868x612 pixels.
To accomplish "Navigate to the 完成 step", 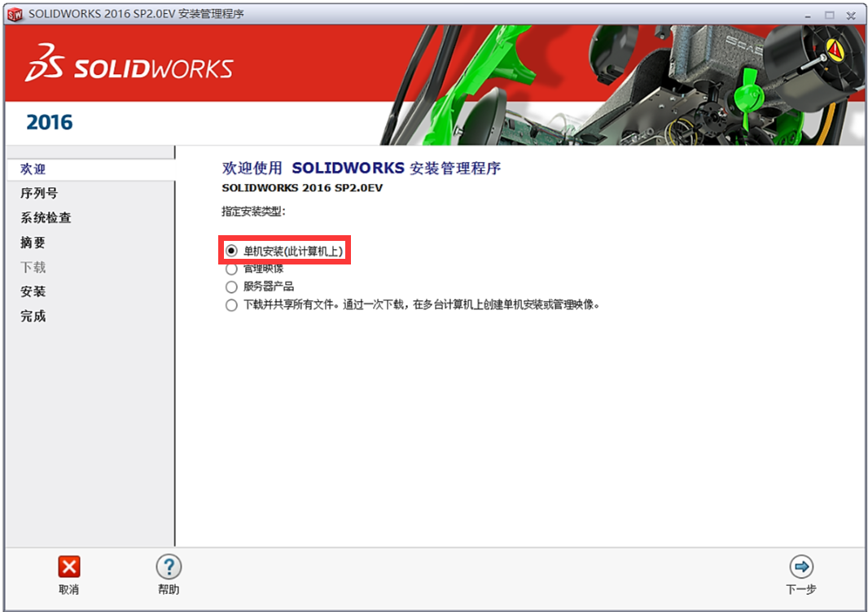I will (33, 316).
